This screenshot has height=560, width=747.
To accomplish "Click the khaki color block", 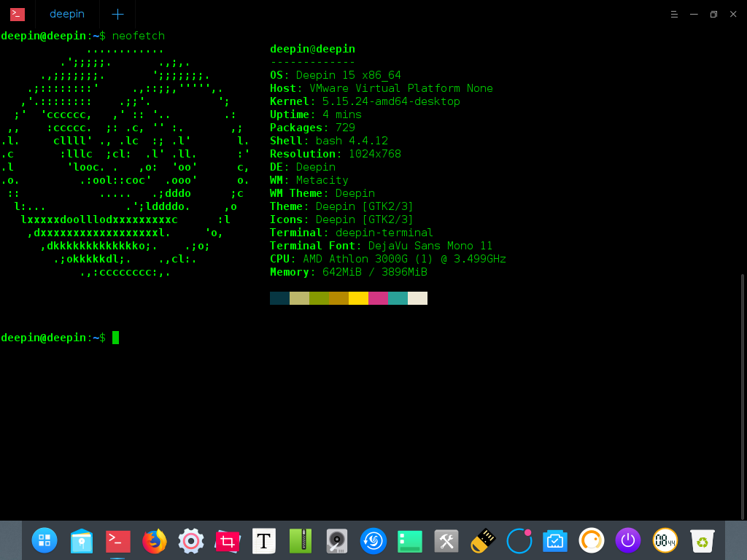I will click(299, 298).
